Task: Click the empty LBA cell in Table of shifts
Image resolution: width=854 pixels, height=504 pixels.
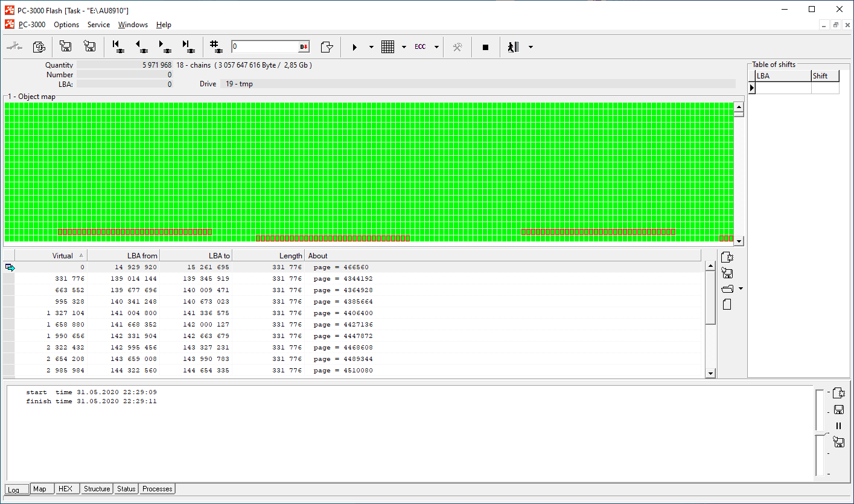Action: click(x=783, y=88)
